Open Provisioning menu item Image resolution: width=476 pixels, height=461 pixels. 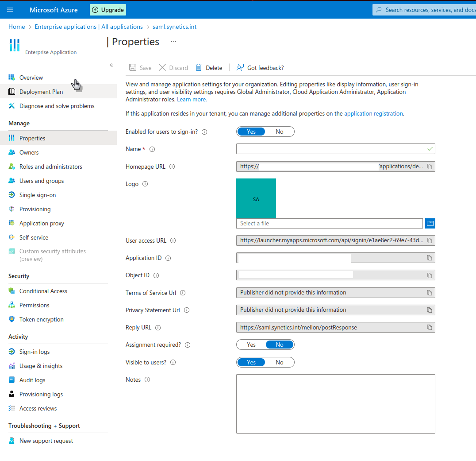58,209
